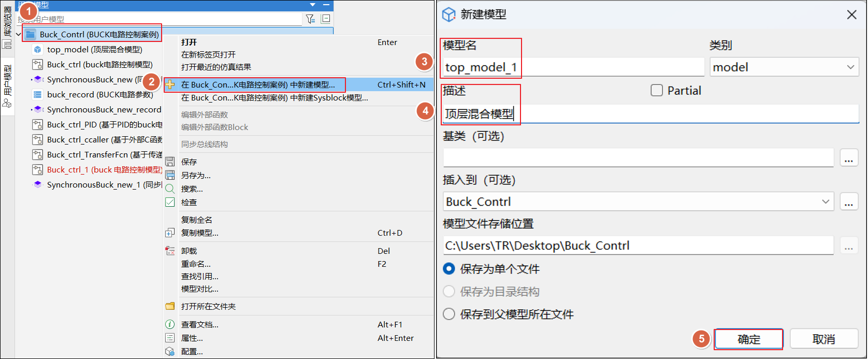
Task: Choose the 保存到父模型所在文件 radio option
Action: tap(449, 314)
